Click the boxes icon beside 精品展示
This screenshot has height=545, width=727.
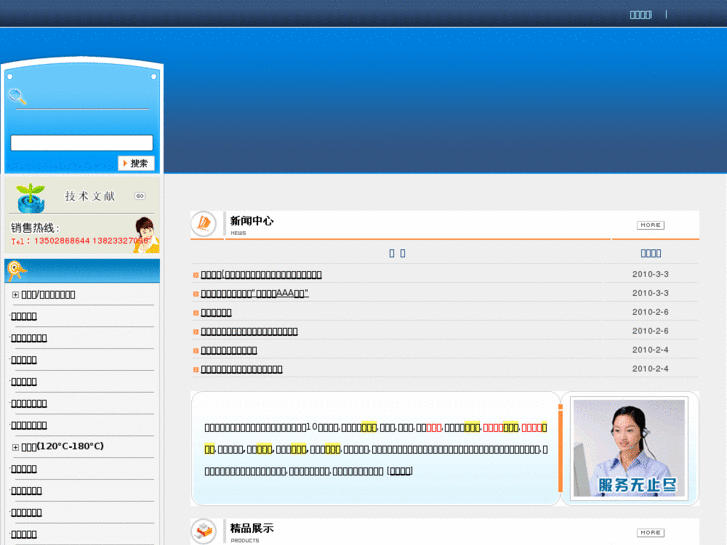(x=204, y=531)
